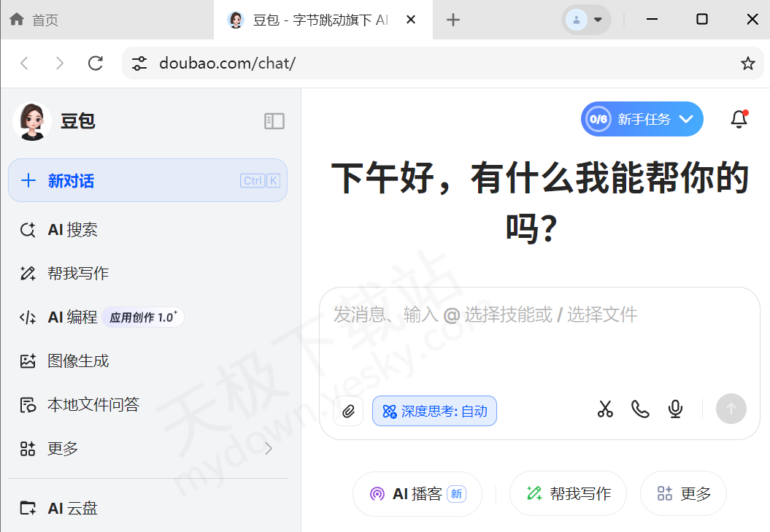Activate microphone voice input

(675, 409)
